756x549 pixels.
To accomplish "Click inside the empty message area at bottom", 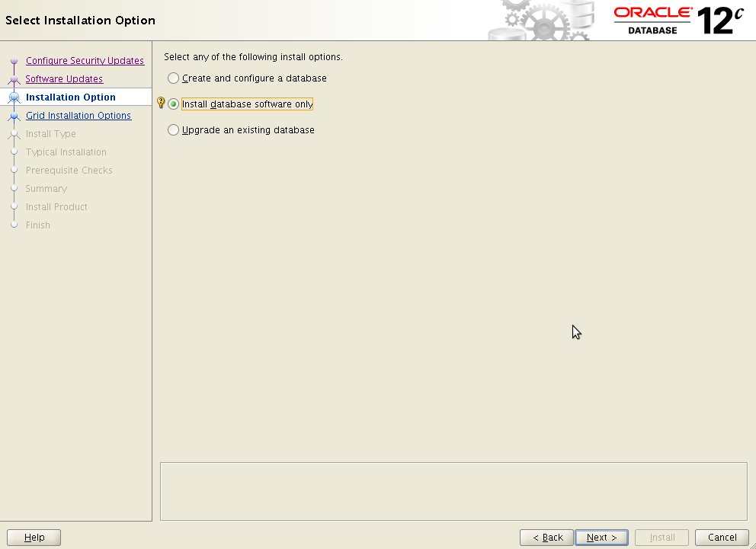I will (x=453, y=490).
